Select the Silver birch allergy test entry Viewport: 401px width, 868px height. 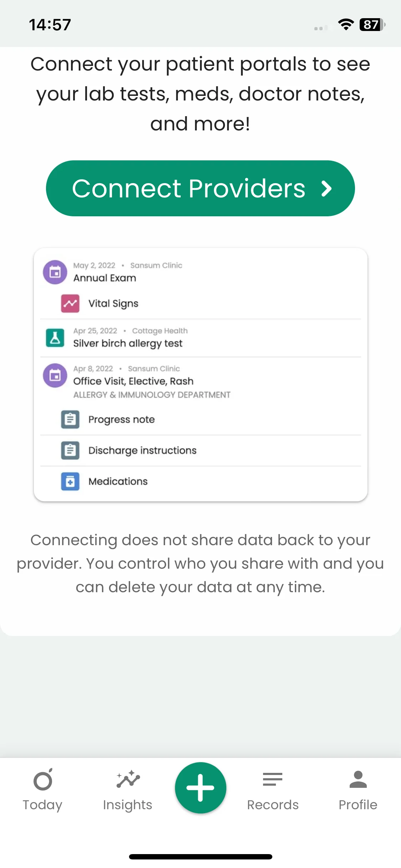tap(128, 343)
